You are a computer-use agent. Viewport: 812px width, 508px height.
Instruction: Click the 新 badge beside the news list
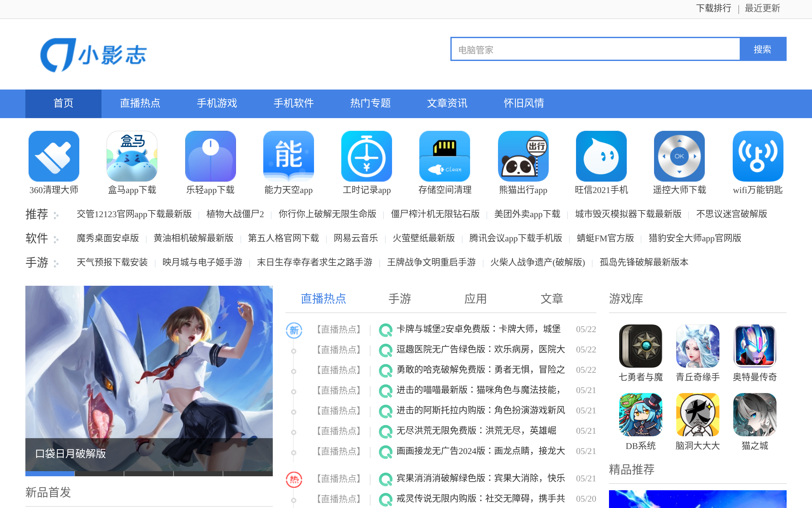294,330
